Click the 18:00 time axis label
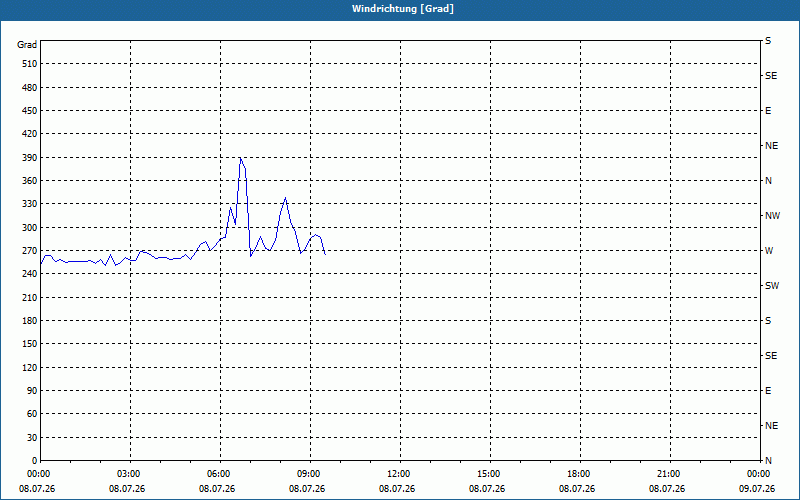The width and height of the screenshot is (800, 500). [x=579, y=474]
